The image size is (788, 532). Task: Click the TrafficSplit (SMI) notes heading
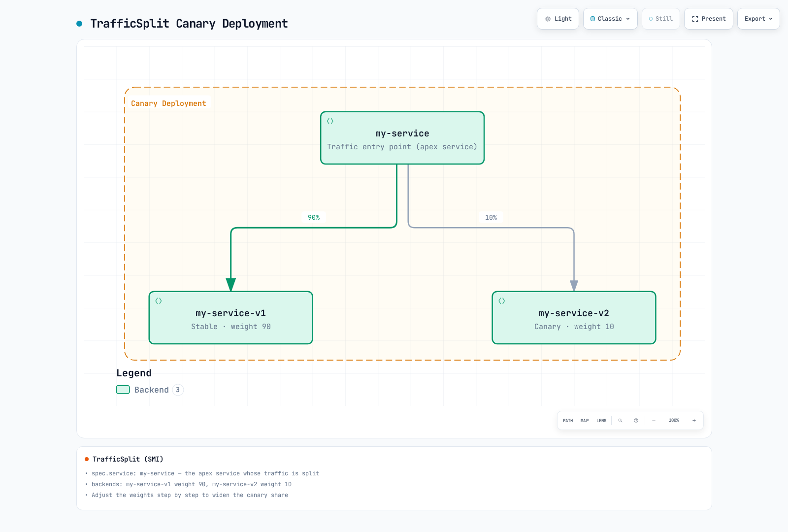(128, 459)
